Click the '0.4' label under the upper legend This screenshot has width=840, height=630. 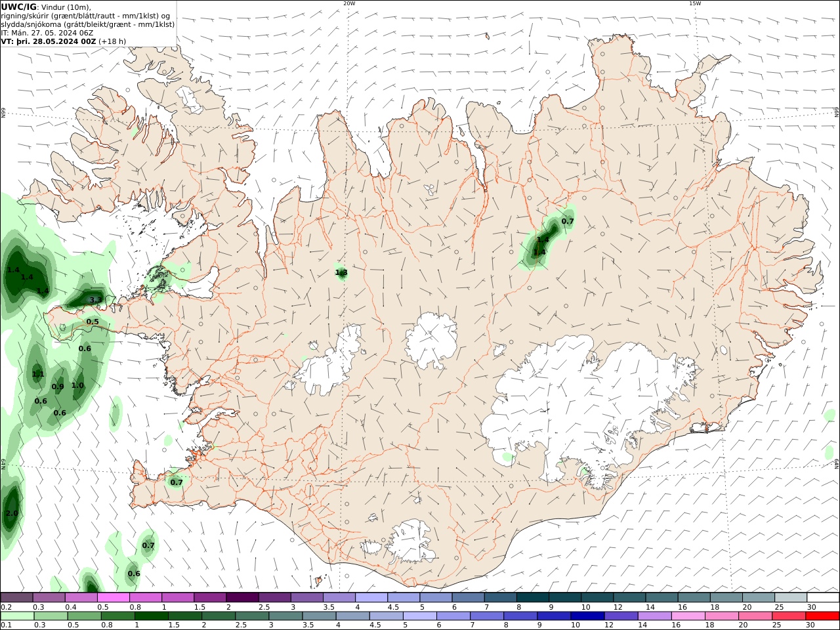[71, 607]
